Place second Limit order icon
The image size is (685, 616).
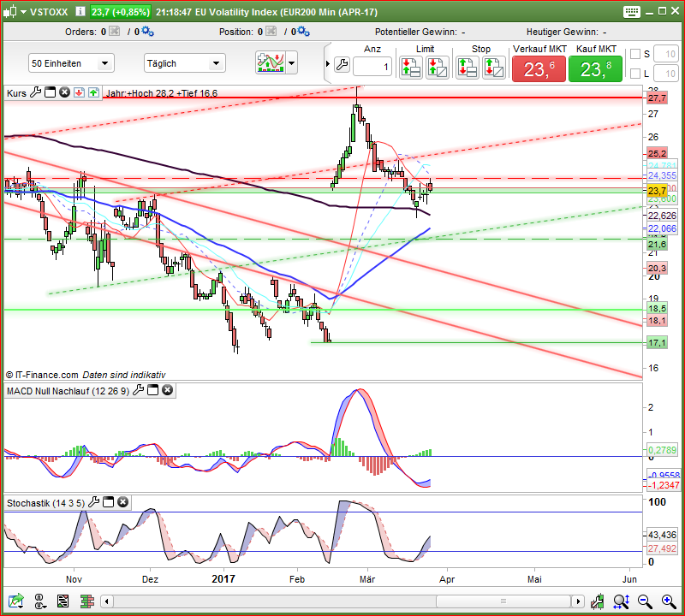coord(438,68)
